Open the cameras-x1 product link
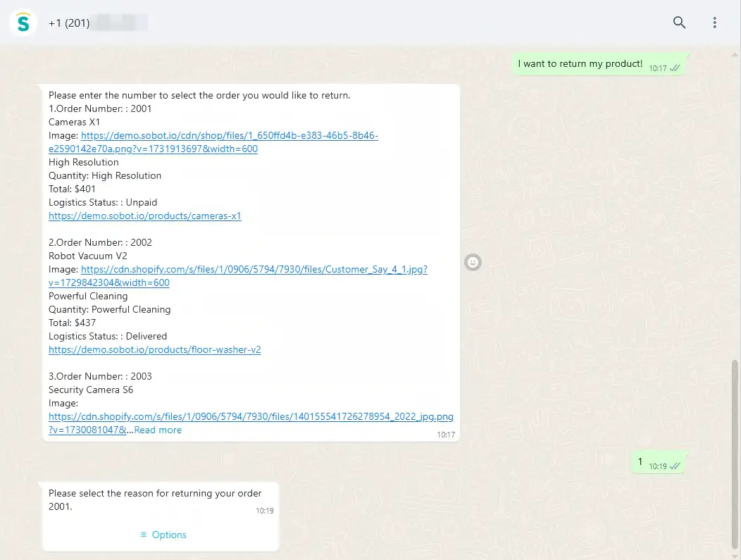Viewport: 741px width, 560px height. pos(144,216)
